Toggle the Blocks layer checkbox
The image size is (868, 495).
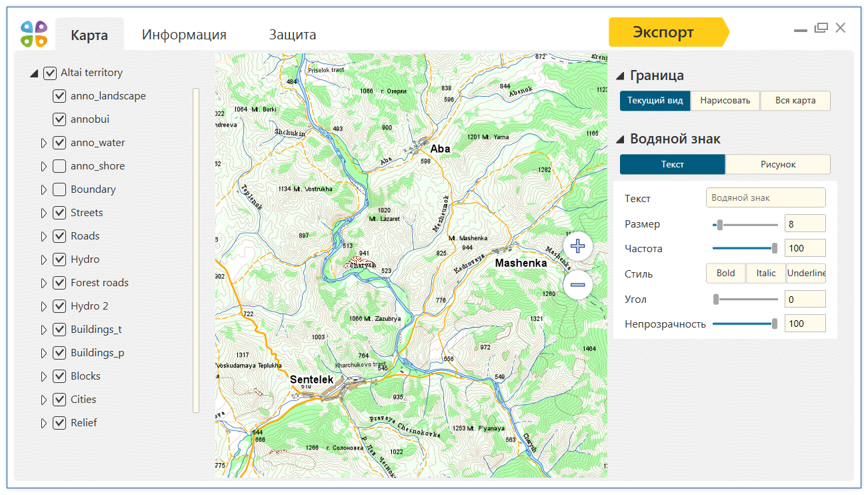click(59, 376)
